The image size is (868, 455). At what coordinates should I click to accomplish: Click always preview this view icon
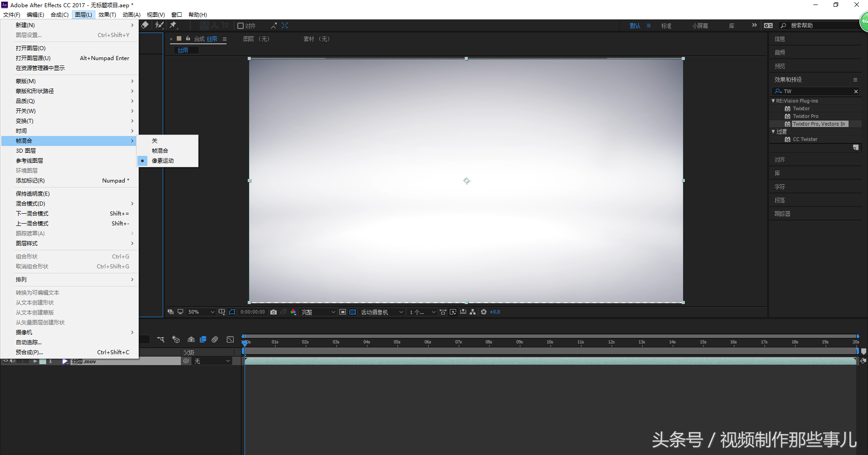[x=170, y=312]
